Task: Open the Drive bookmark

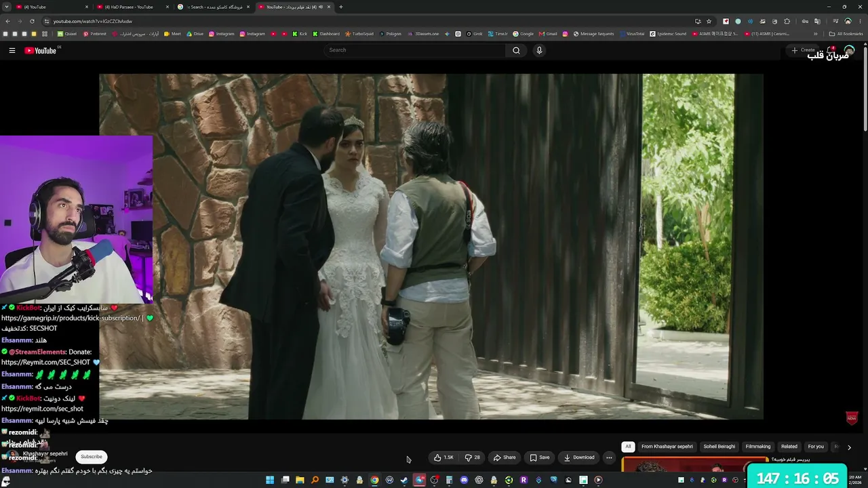Action: pos(195,34)
